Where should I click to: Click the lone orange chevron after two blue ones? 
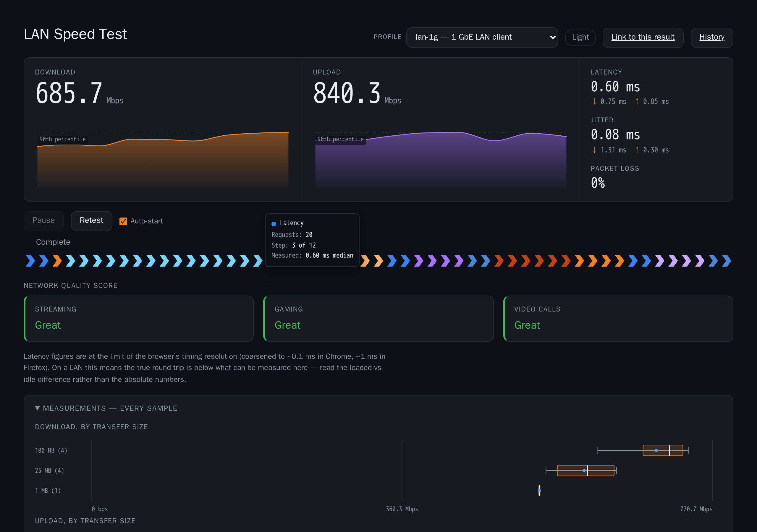click(x=57, y=261)
